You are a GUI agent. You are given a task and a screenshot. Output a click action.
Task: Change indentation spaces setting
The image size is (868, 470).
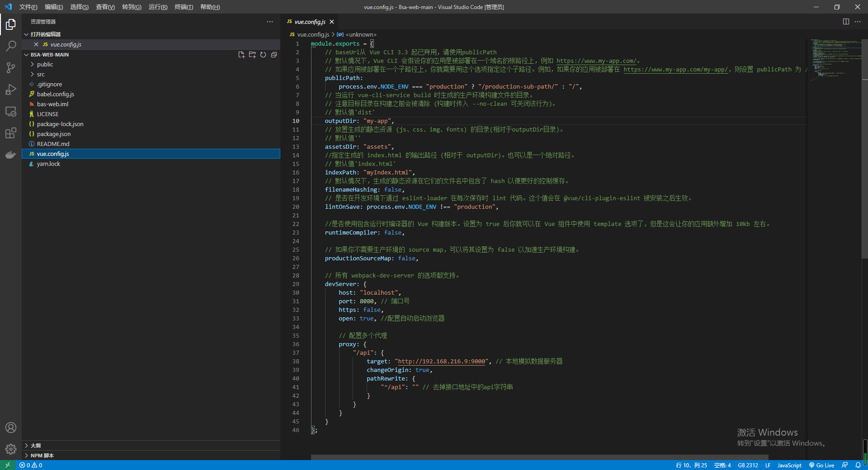(722, 465)
